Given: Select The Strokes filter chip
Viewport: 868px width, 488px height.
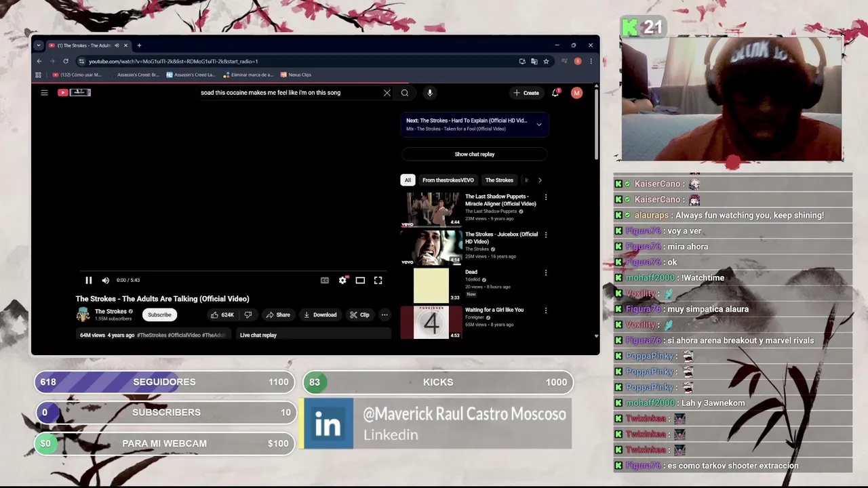Looking at the screenshot, I should (x=499, y=180).
